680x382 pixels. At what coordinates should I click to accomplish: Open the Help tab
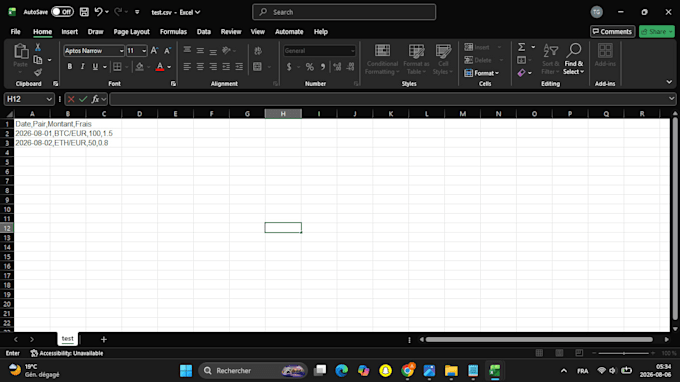pyautogui.click(x=320, y=32)
